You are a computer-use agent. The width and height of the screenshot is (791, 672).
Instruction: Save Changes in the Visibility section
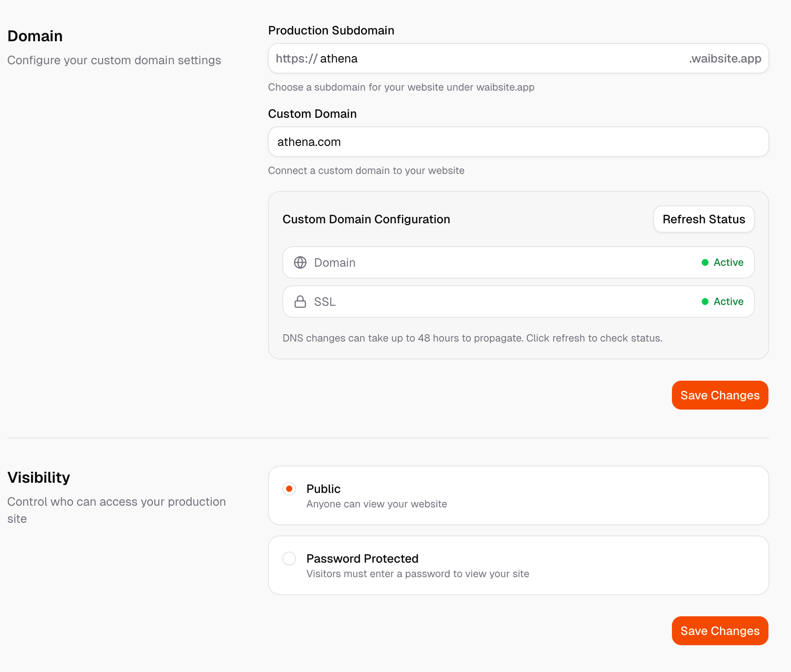click(720, 631)
